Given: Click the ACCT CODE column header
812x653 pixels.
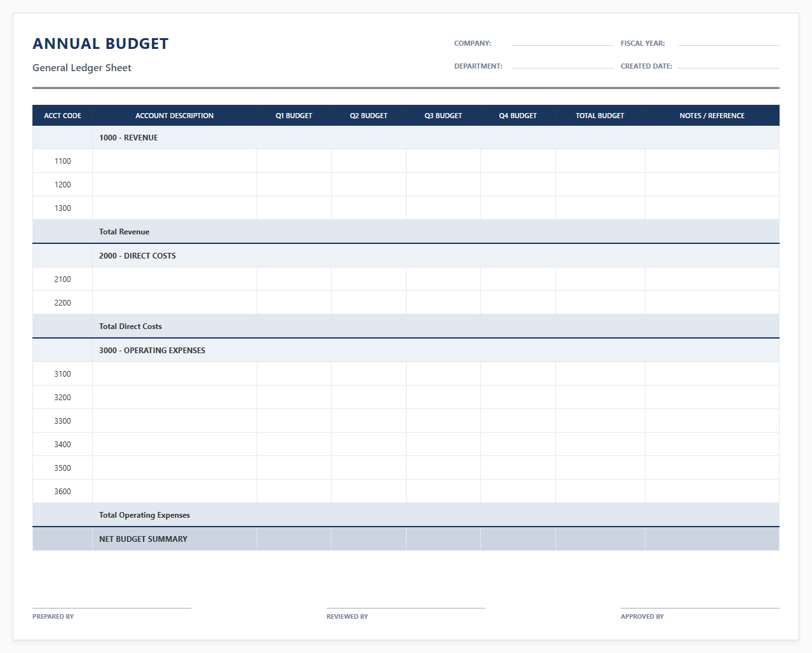Looking at the screenshot, I should point(62,116).
